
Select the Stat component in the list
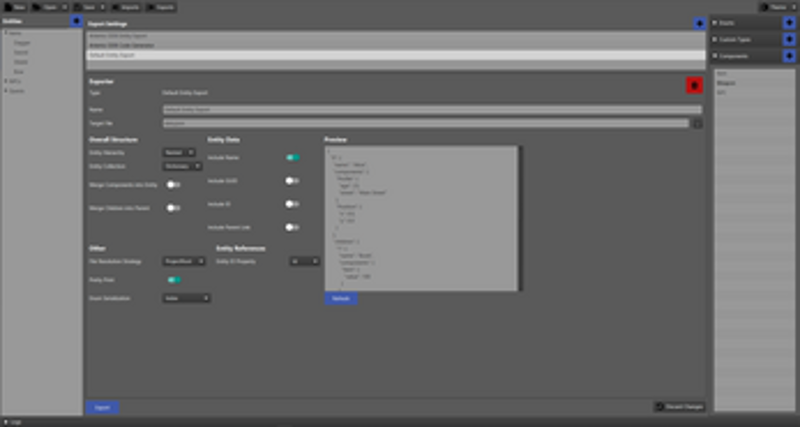(755, 74)
